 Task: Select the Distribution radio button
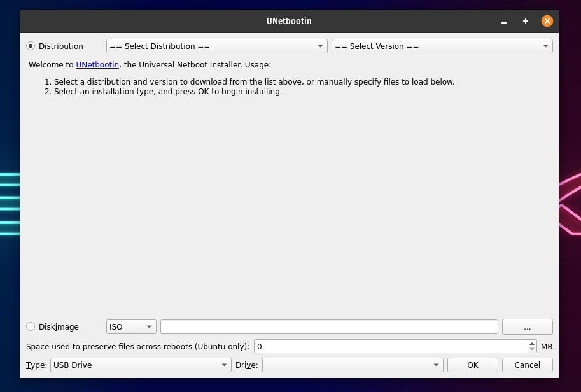tap(30, 46)
